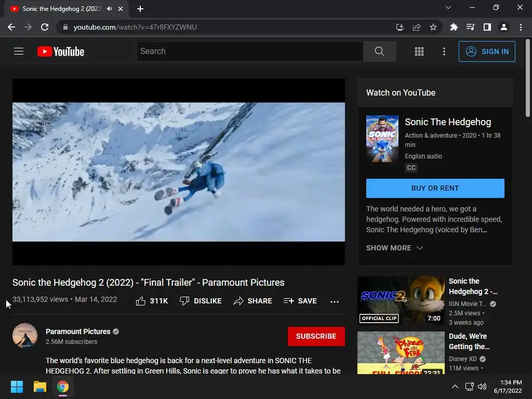The width and height of the screenshot is (532, 399).
Task: Click the page vertical scrollbar
Action: coord(528,78)
